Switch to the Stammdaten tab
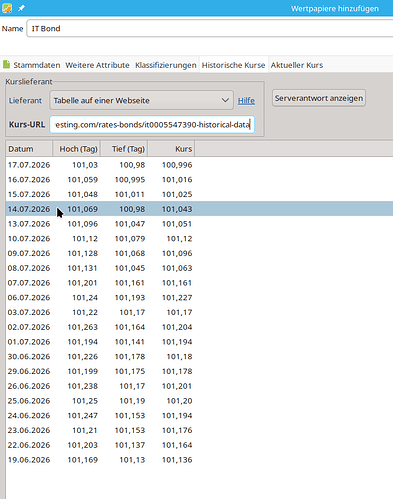Viewport: 393px width, 499px height. 37,65
